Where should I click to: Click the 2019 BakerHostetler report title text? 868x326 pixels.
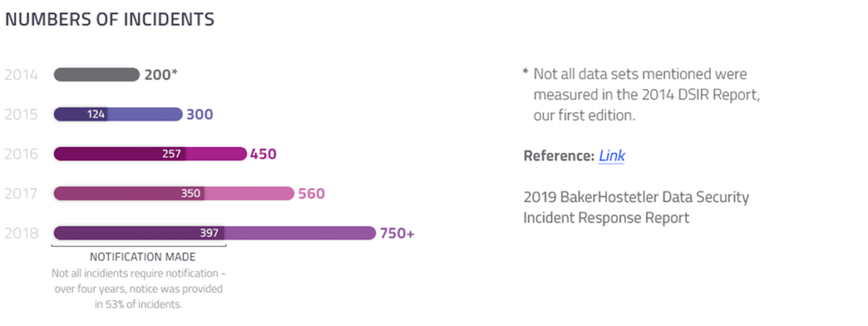point(636,207)
